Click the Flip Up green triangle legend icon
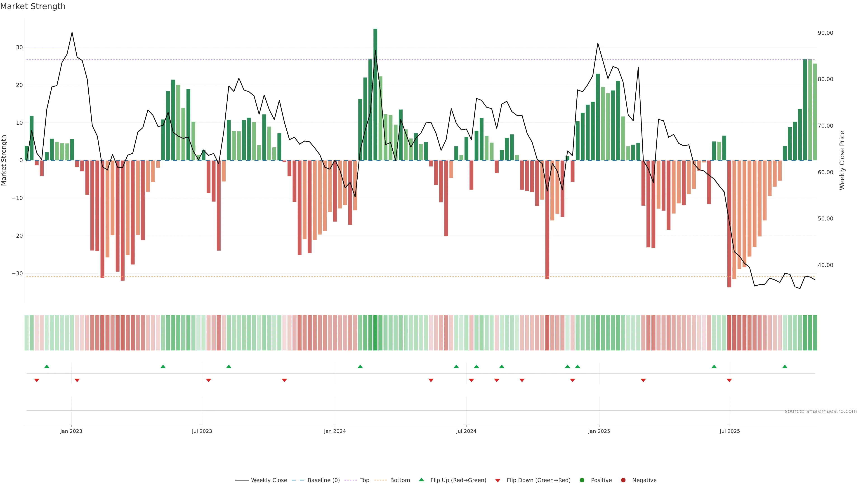Image resolution: width=868 pixels, height=488 pixels. [x=421, y=480]
